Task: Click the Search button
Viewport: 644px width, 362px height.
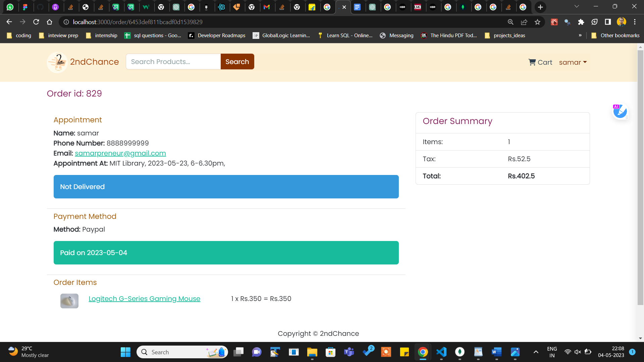Action: coord(237,62)
